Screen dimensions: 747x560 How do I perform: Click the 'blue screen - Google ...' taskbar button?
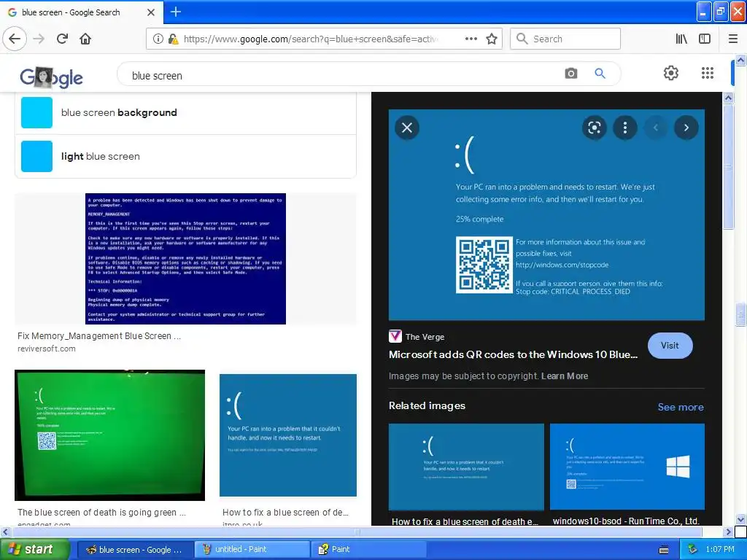[136, 549]
